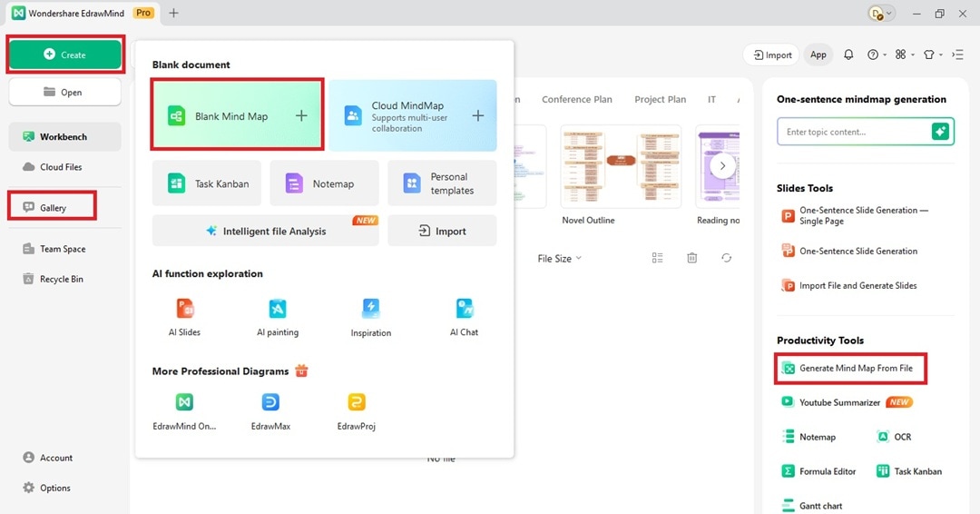
Task: Open Personal templates
Action: pos(443,183)
